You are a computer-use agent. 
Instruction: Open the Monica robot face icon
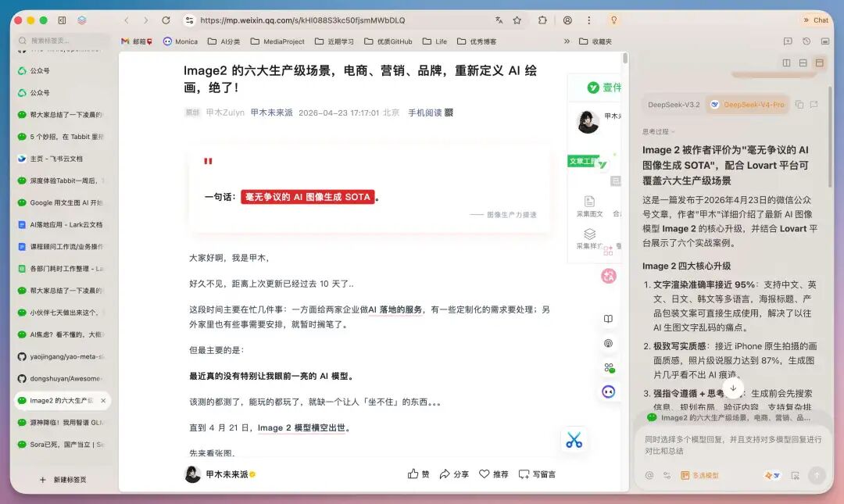pyautogui.click(x=609, y=392)
